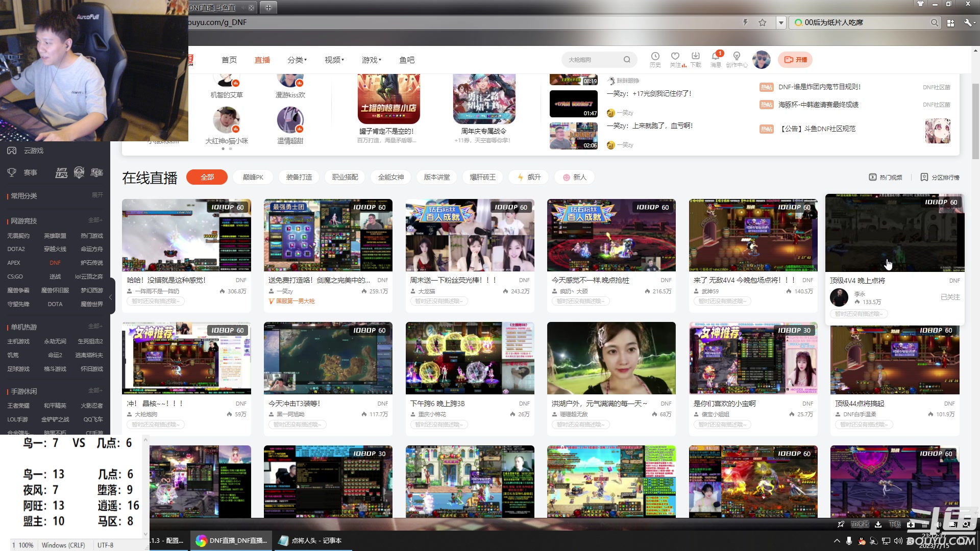Open the 分区排行榜 ranking link
This screenshot has height=551, width=980.
click(940, 177)
